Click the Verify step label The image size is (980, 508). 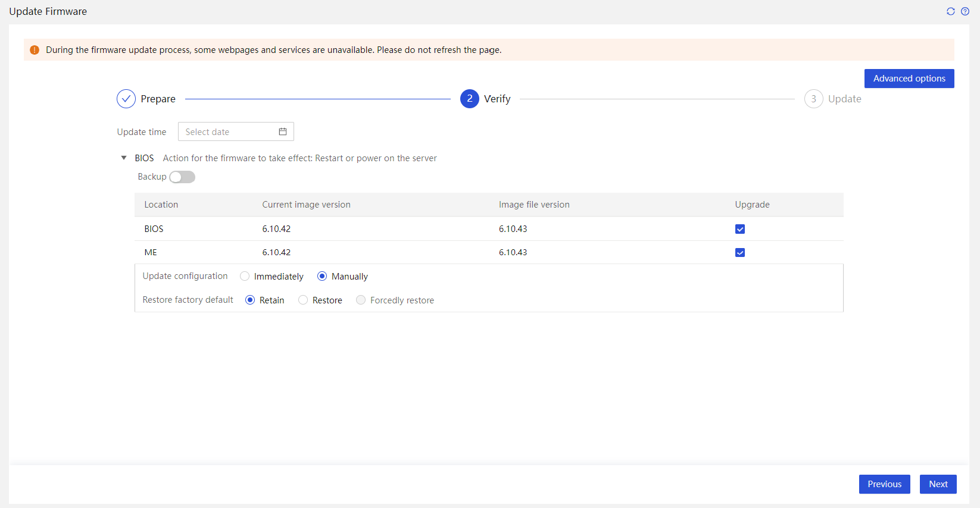[x=497, y=99]
